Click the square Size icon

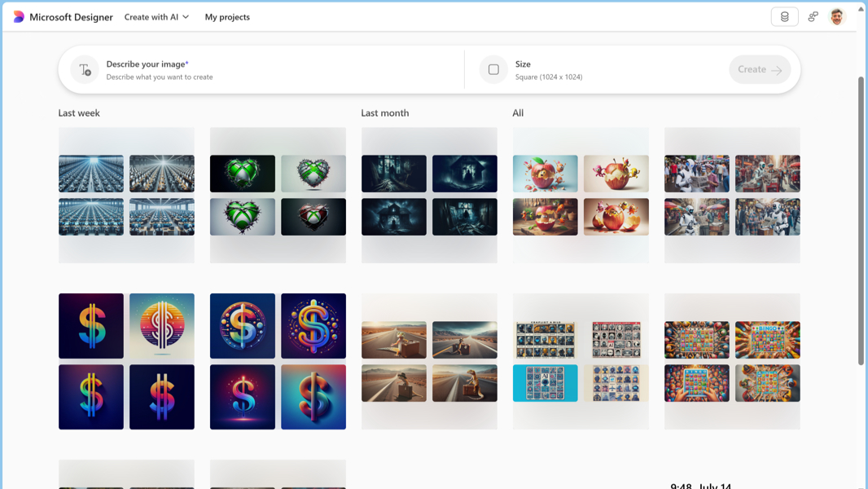tap(493, 70)
